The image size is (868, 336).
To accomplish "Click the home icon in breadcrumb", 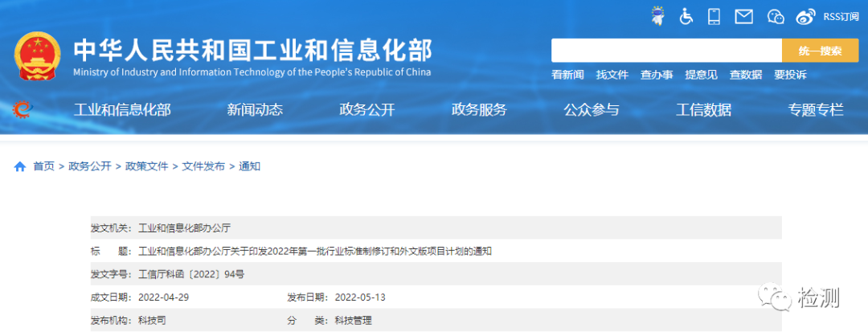I will 20,166.
